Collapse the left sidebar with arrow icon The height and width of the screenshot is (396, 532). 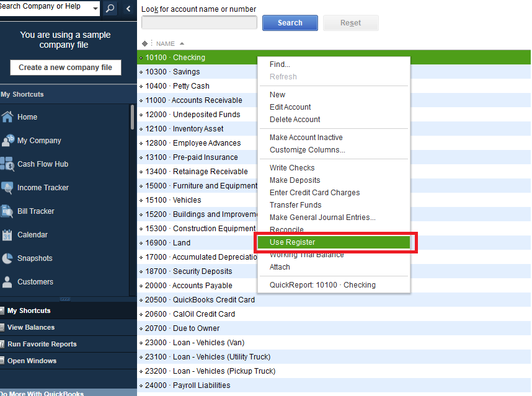click(128, 9)
